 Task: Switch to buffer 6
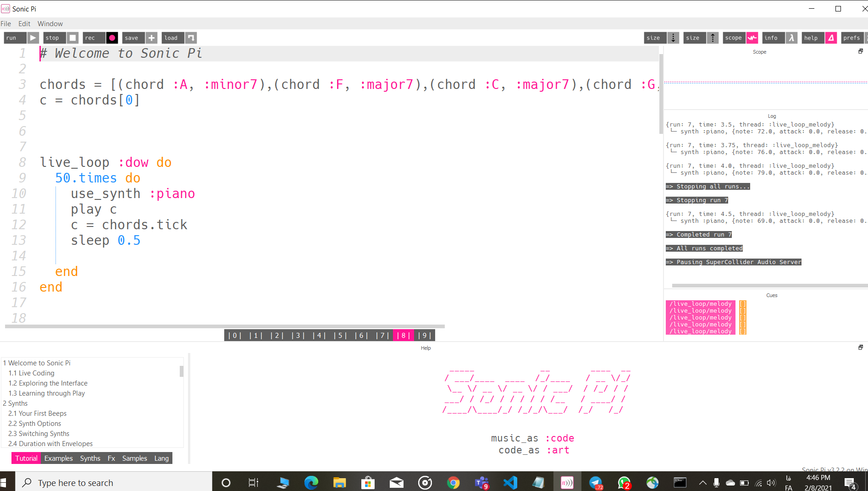tap(361, 336)
